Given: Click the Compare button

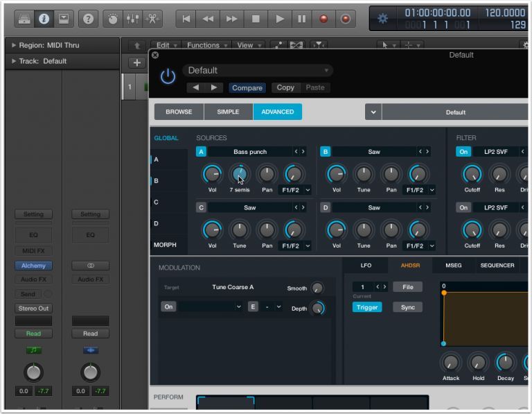Looking at the screenshot, I should (247, 87).
